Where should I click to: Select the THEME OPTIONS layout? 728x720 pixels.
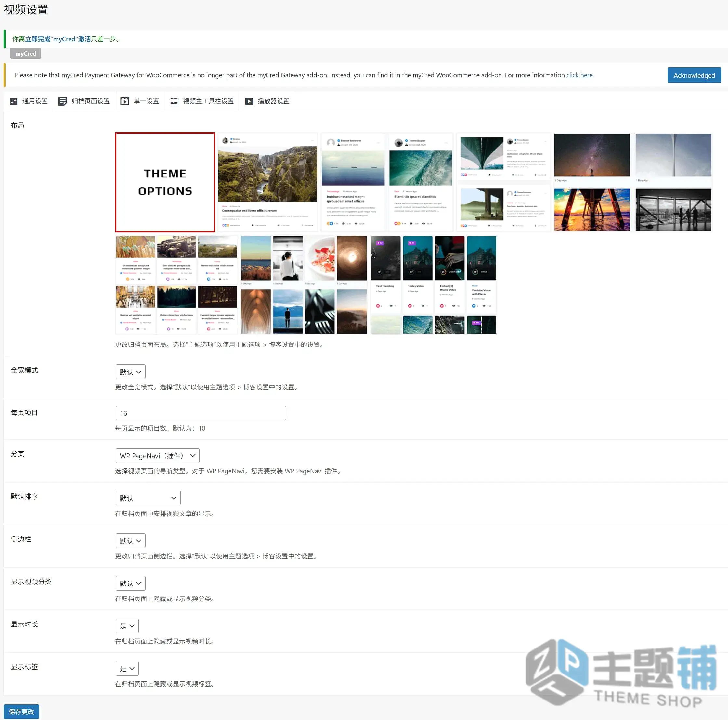[165, 182]
